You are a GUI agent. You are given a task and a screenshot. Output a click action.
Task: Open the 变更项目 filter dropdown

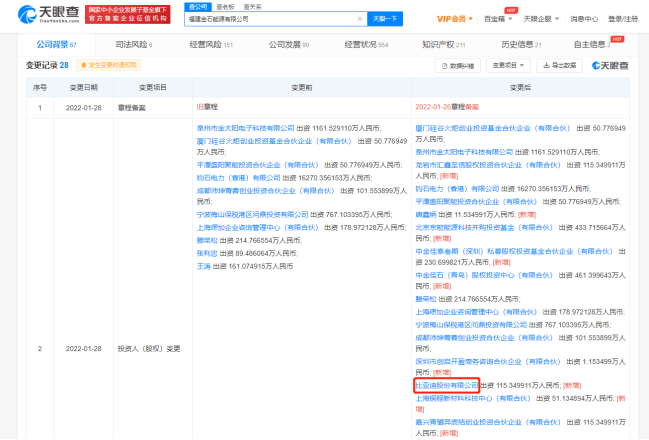[506, 65]
